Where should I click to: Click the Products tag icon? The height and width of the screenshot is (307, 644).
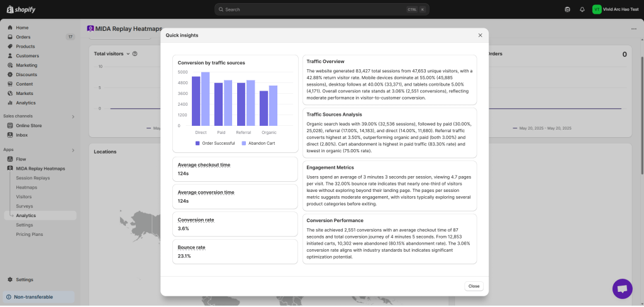10,47
